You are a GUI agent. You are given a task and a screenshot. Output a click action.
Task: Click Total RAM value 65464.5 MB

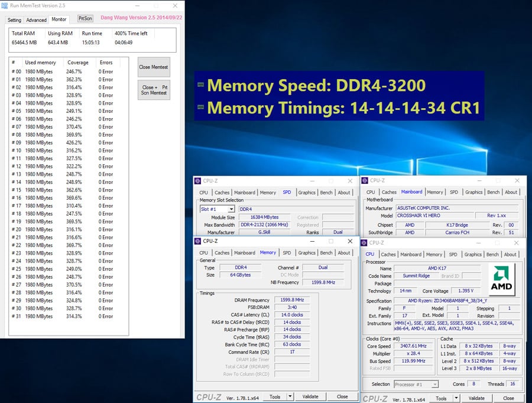tap(24, 43)
